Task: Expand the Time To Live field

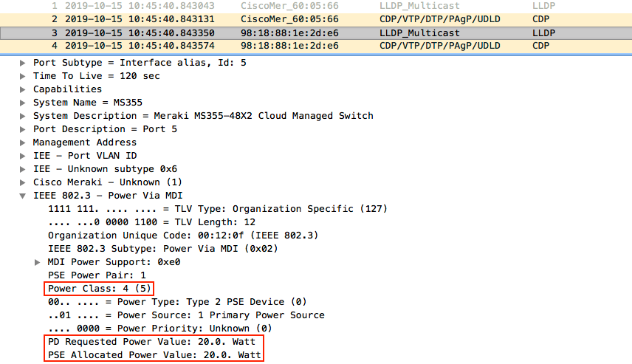Action: point(23,76)
